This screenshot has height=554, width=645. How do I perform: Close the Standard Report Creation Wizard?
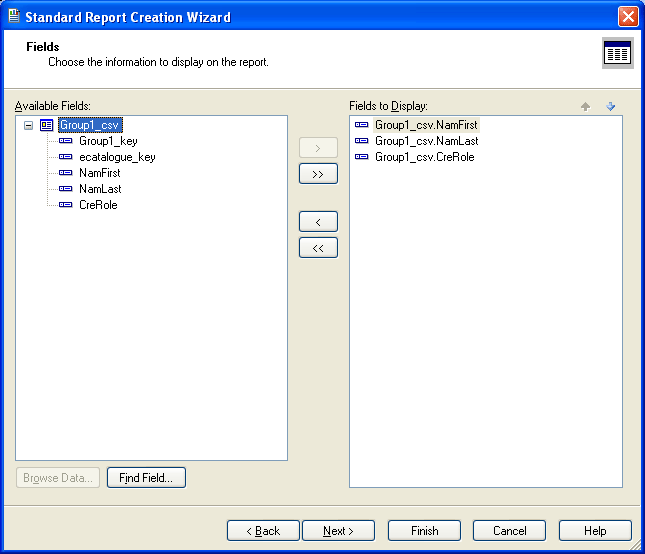(627, 17)
